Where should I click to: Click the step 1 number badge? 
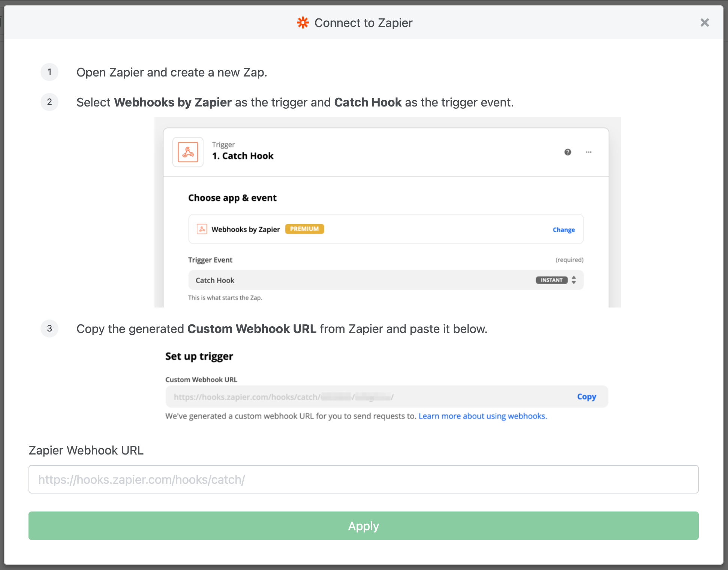(49, 72)
